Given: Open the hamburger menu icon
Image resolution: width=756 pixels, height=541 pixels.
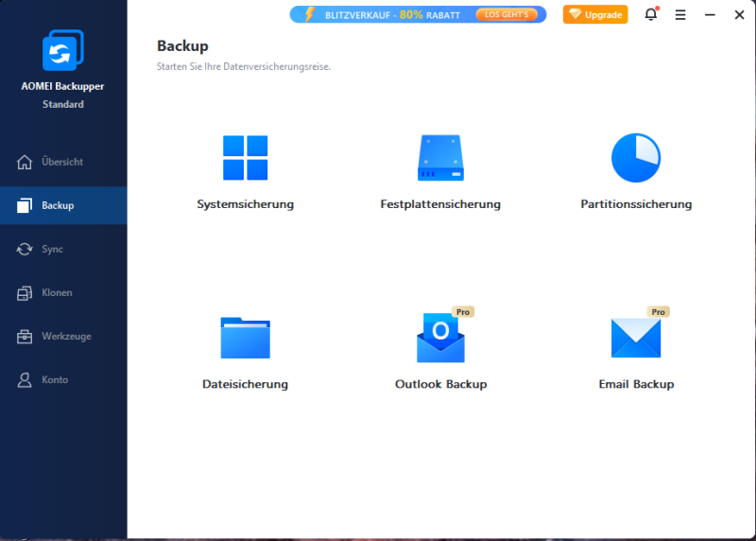Looking at the screenshot, I should [x=680, y=15].
